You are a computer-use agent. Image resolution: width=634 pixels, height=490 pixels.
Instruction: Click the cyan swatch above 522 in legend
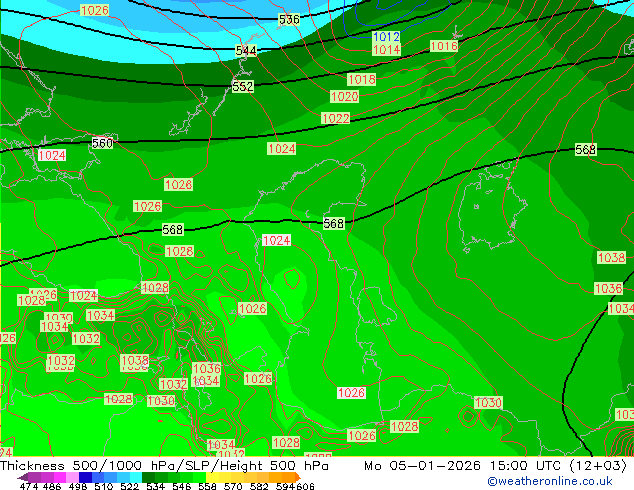point(136,477)
